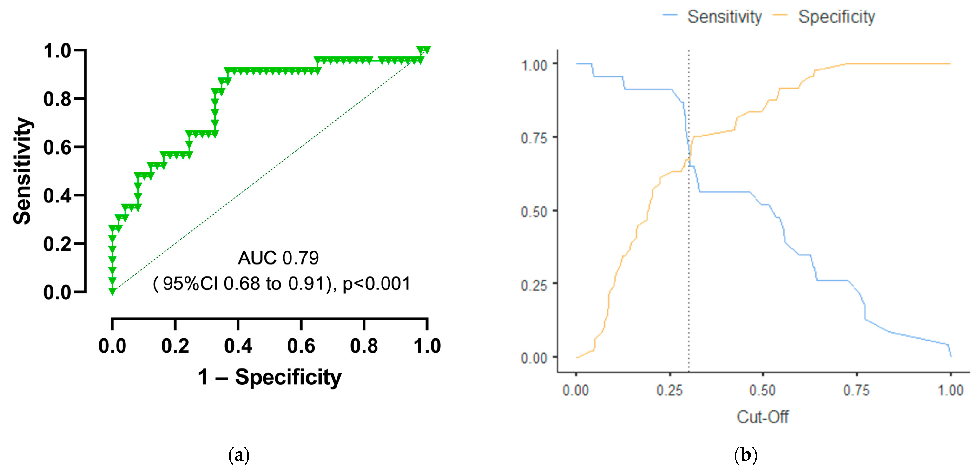Screen dimensions: 980x473
Task: Click the Cut-Off x-axis title
Action: [762, 417]
